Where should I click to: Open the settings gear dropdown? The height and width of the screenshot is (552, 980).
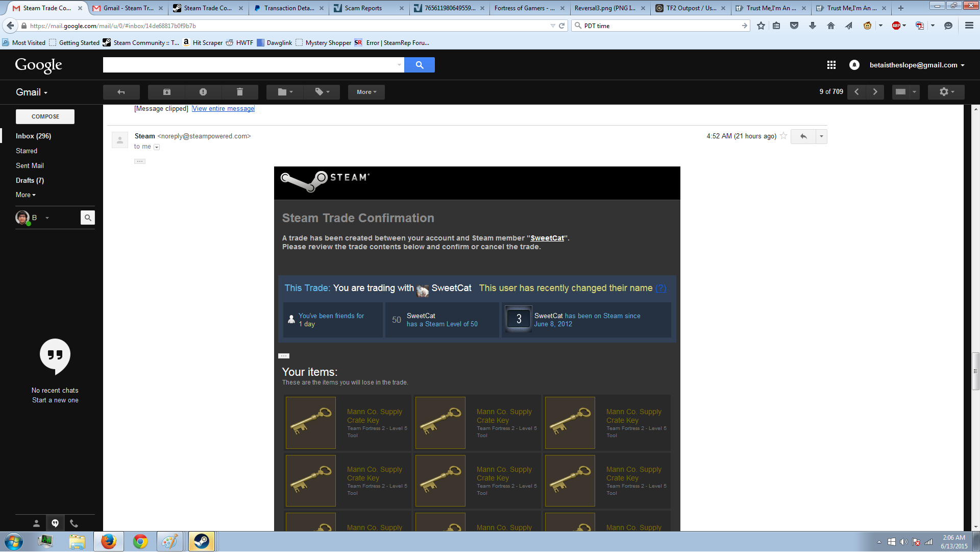pyautogui.click(x=946, y=92)
